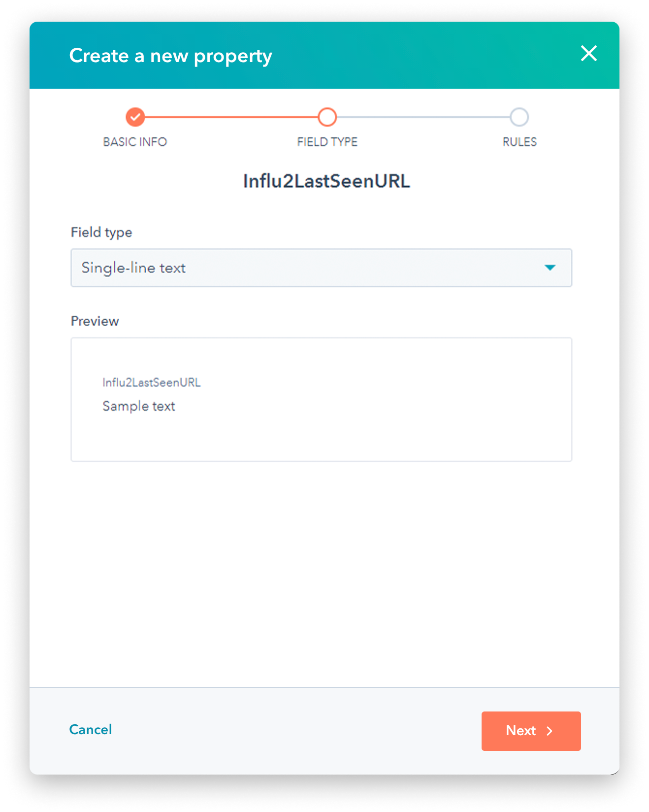The image size is (649, 812).
Task: Go back to the BASIC INFO step label
Action: tap(135, 142)
